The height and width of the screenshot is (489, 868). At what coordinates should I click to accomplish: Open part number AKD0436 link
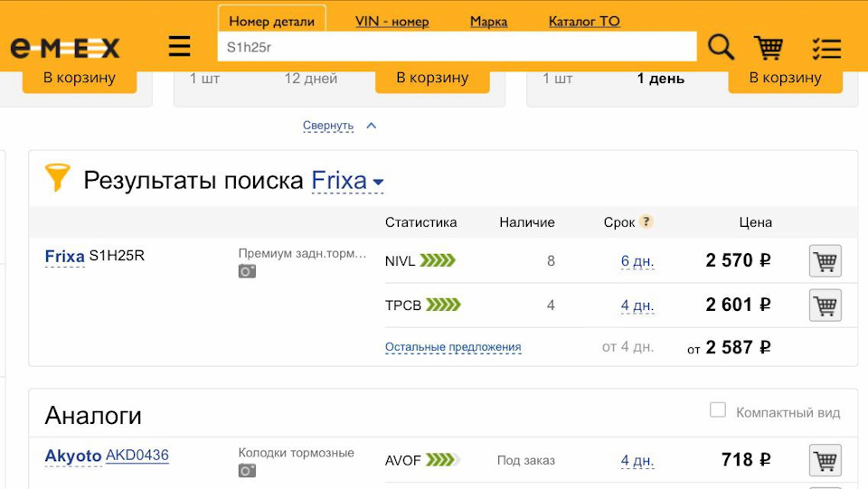tap(137, 456)
